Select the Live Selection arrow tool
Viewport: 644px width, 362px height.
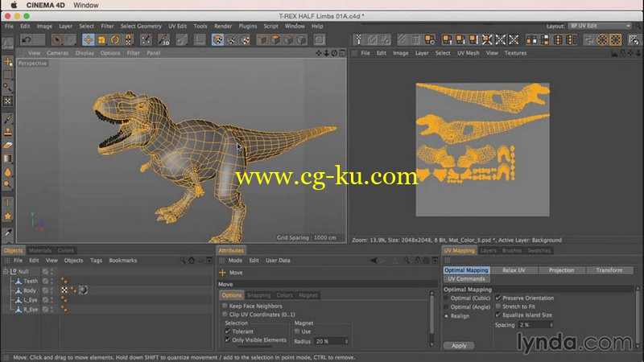57,39
